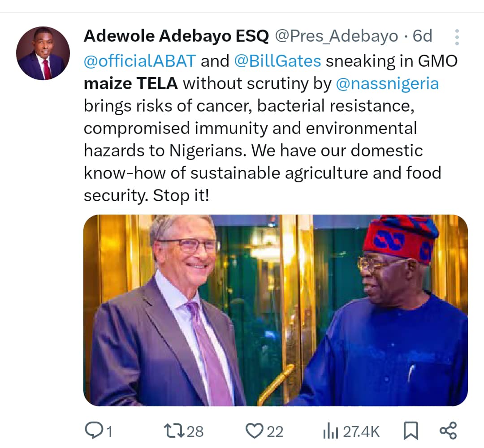The image size is (484, 448).
Task: Open the @officialABAT mention
Action: [139, 61]
